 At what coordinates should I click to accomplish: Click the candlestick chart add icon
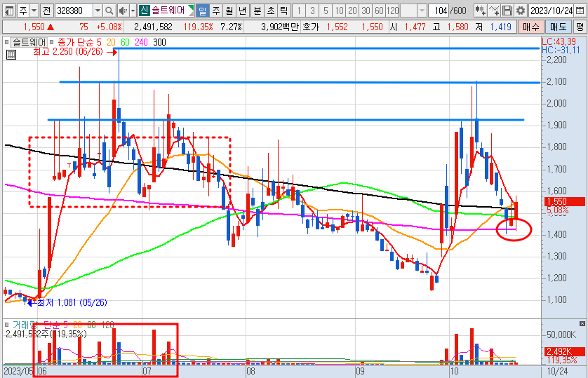tap(480, 11)
